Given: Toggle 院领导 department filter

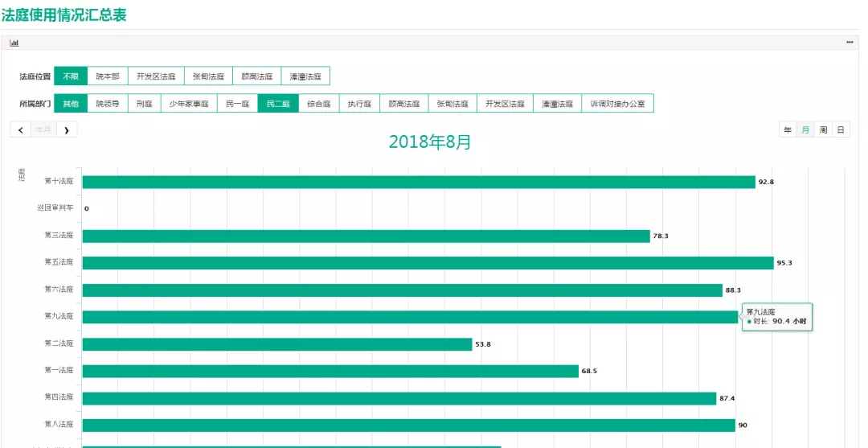Looking at the screenshot, I should click(x=108, y=104).
